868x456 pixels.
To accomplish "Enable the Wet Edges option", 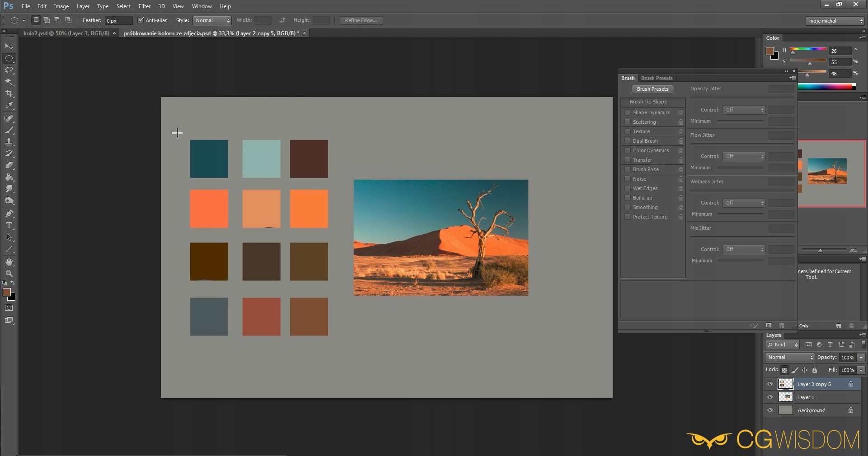I will tap(628, 188).
